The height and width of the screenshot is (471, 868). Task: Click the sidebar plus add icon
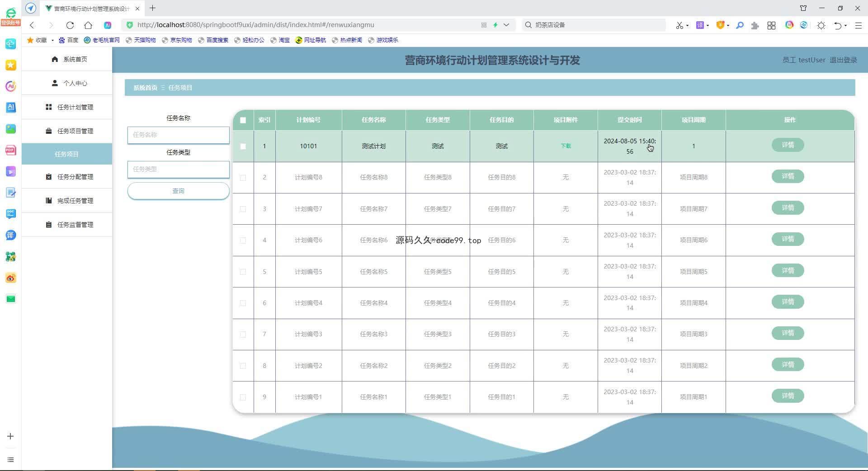click(11, 436)
